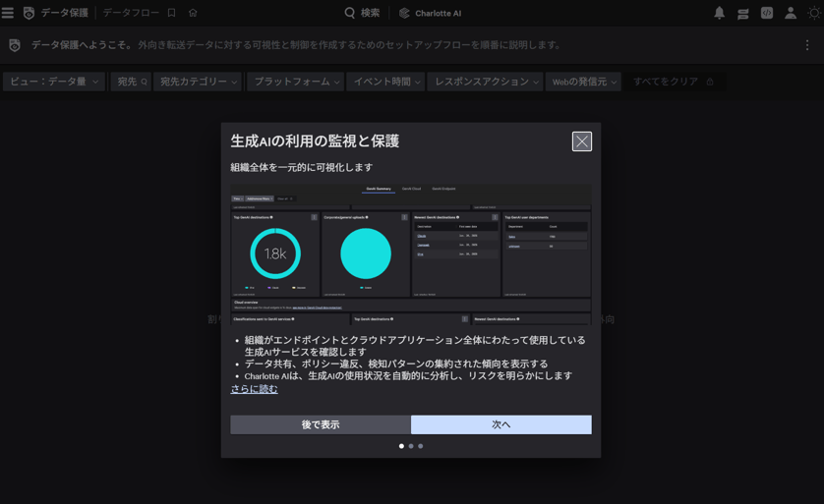Bookmark the データフロー page
Viewport: 824px width, 504px height.
coord(171,13)
